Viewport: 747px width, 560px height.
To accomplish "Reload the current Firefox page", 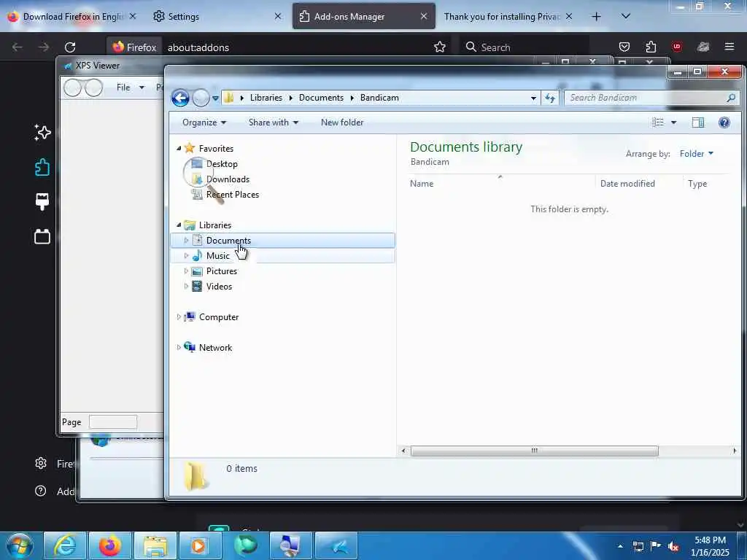I will [70, 47].
